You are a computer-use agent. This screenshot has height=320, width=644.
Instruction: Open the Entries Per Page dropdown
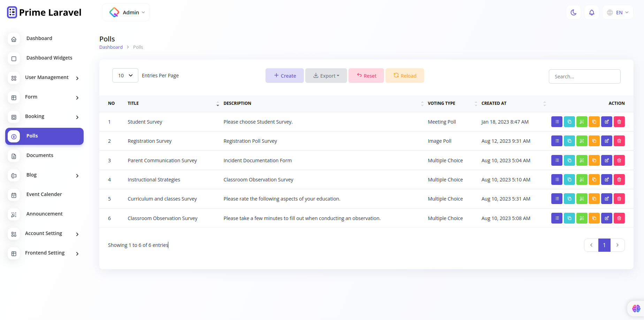tap(125, 75)
